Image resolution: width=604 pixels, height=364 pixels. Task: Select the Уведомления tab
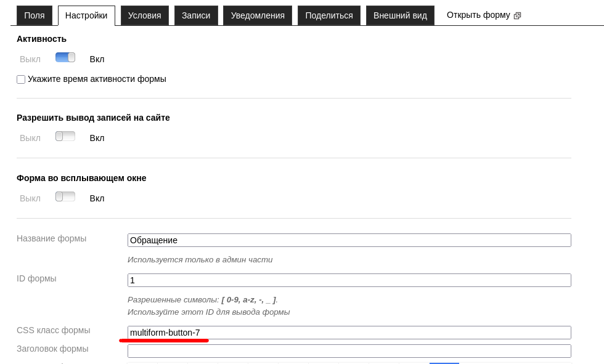tap(258, 15)
